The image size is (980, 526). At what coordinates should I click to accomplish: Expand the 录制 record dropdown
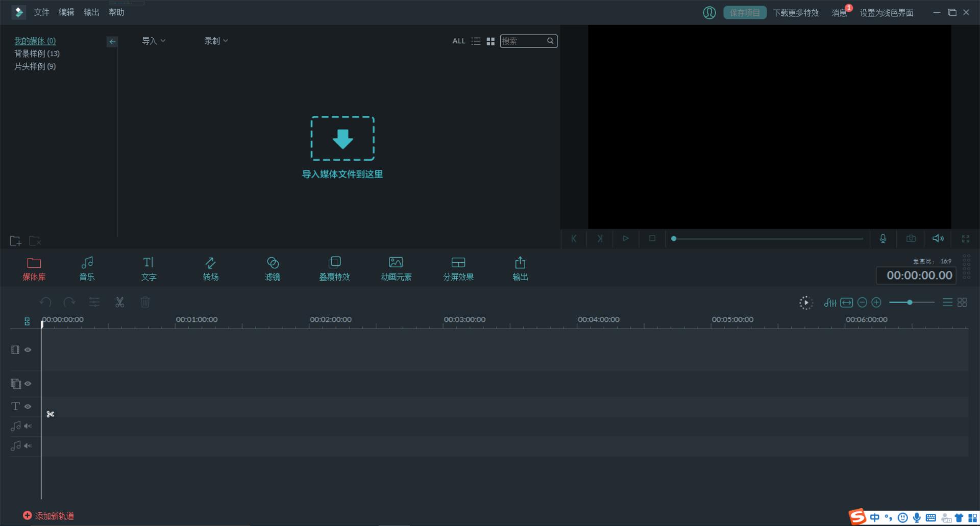tap(216, 41)
